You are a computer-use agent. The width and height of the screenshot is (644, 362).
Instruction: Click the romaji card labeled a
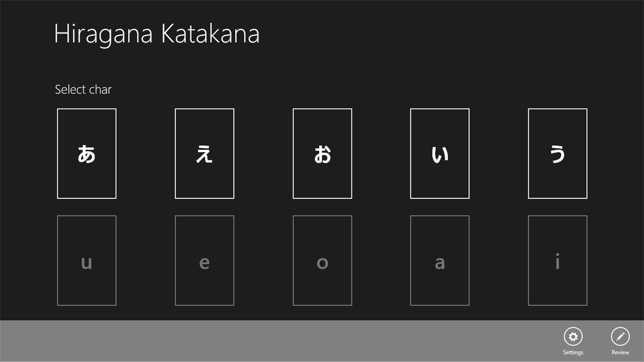click(x=440, y=261)
